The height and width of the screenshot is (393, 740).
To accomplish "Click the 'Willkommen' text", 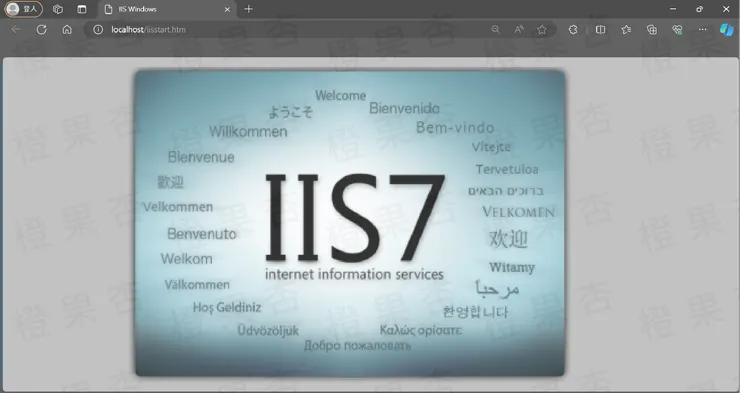I will 248,132.
